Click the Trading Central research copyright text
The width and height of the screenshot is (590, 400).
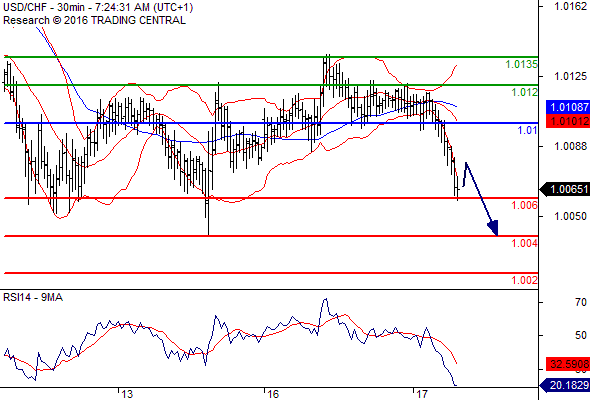coord(94,20)
